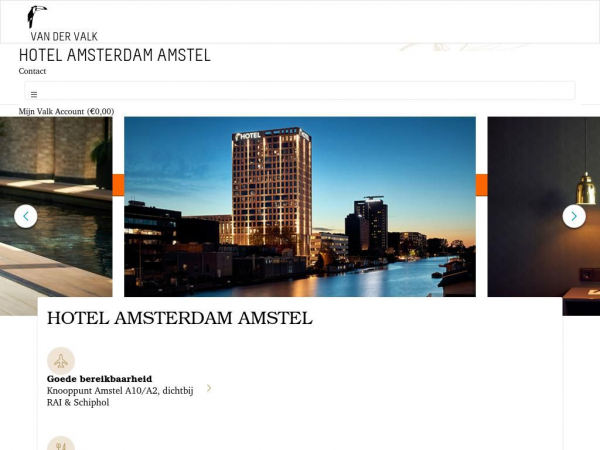600x450 pixels.
Task: Click orange marker right of skyline photo
Action: (481, 185)
